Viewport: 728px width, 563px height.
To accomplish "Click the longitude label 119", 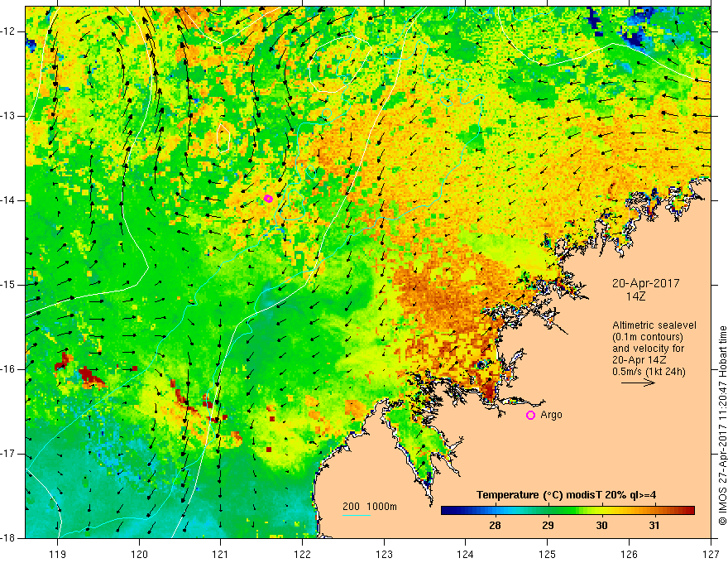I will click(x=58, y=554).
